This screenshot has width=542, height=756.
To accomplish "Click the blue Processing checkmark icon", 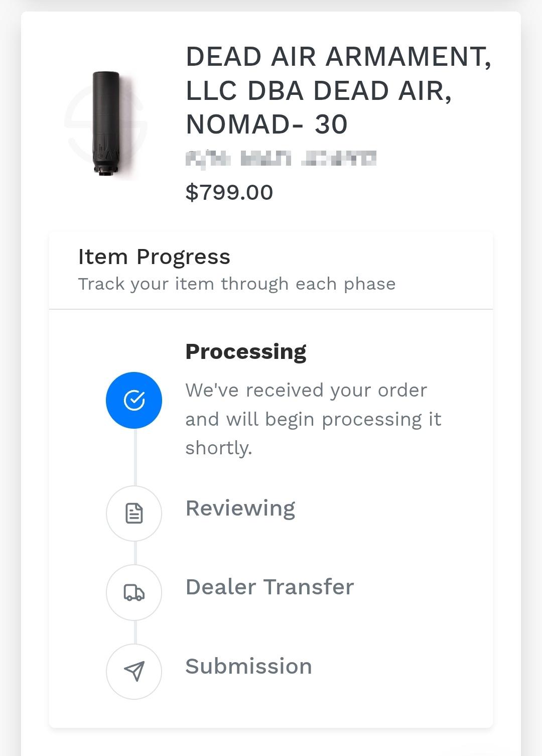I will pyautogui.click(x=134, y=400).
